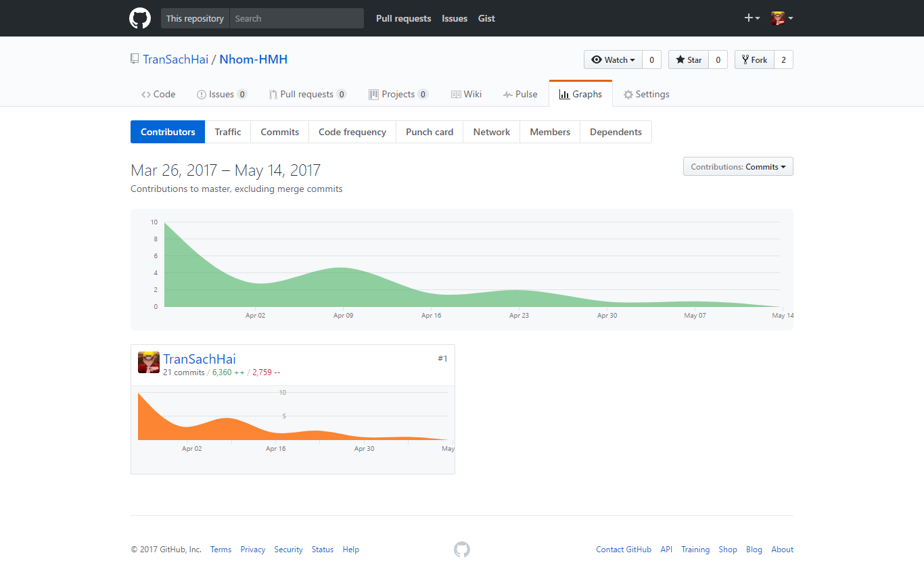Focus the repository search field

[296, 19]
